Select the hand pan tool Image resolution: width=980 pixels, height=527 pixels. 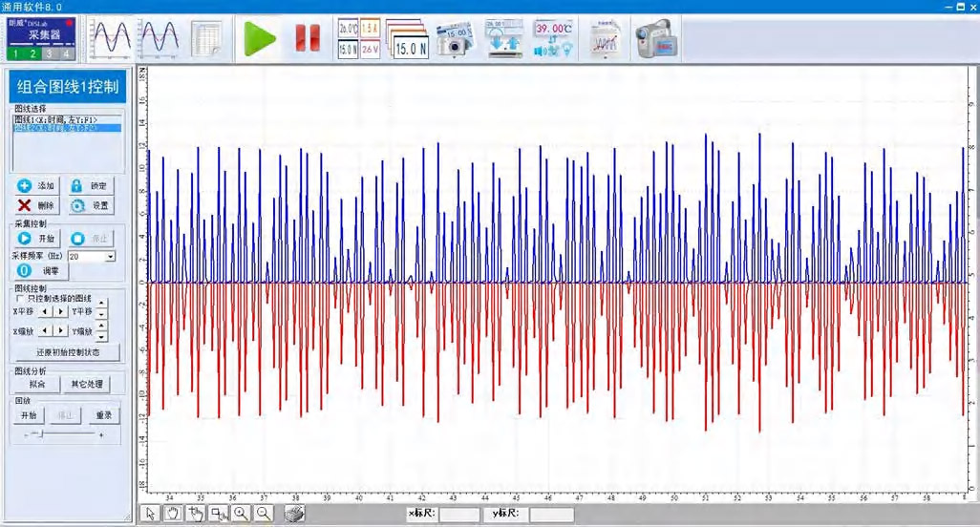tap(173, 514)
